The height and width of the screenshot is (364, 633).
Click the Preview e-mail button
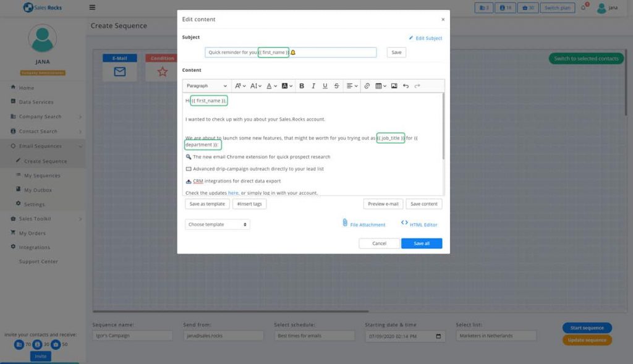pos(383,204)
